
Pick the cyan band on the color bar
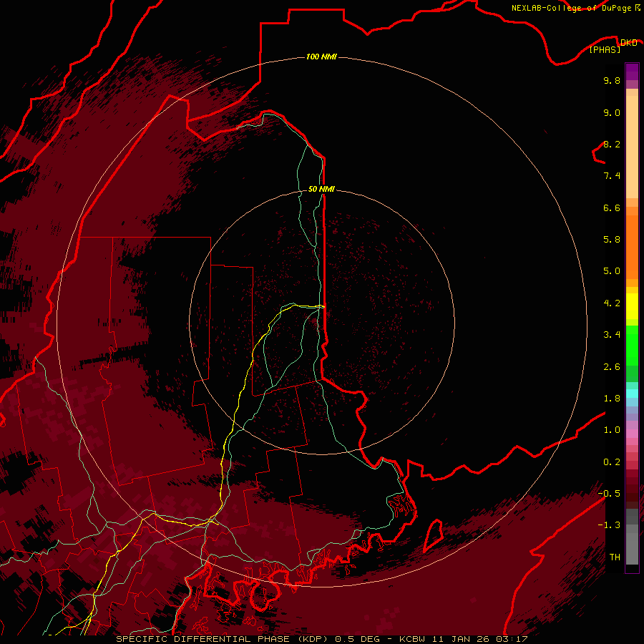point(632,394)
